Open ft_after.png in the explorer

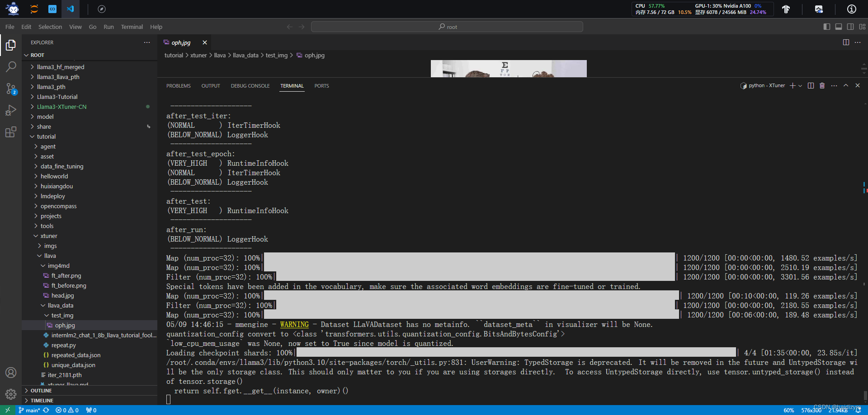[x=66, y=275]
